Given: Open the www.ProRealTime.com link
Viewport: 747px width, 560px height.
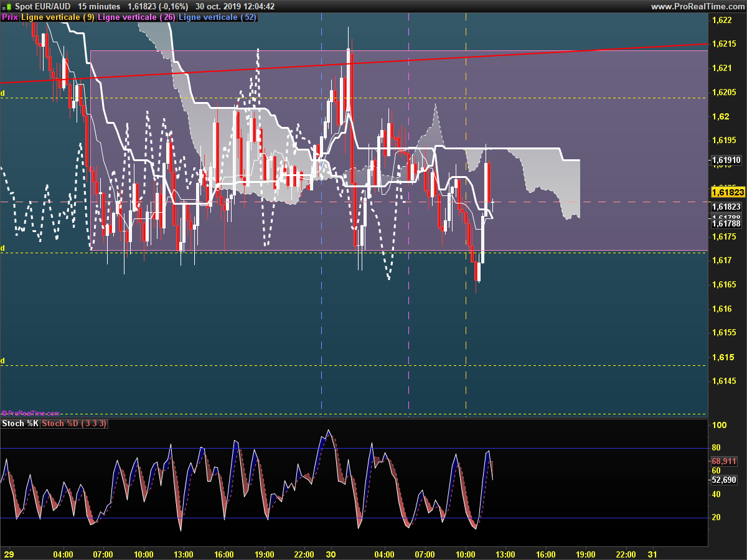Looking at the screenshot, I should pyautogui.click(x=697, y=6).
